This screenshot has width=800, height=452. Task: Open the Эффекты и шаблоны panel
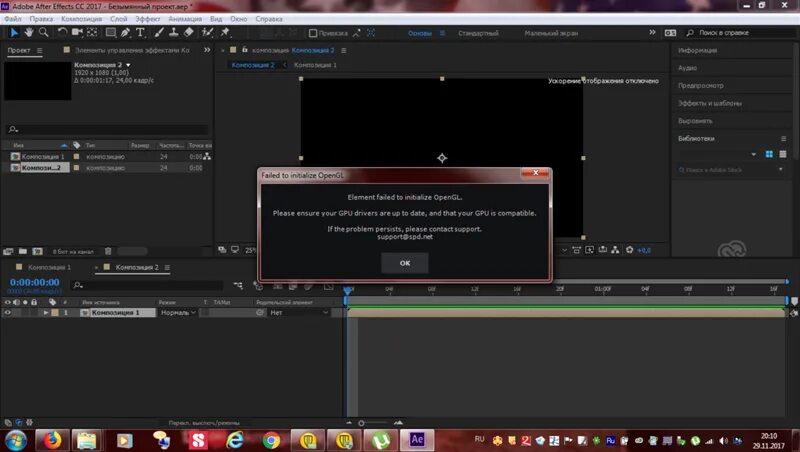(710, 103)
